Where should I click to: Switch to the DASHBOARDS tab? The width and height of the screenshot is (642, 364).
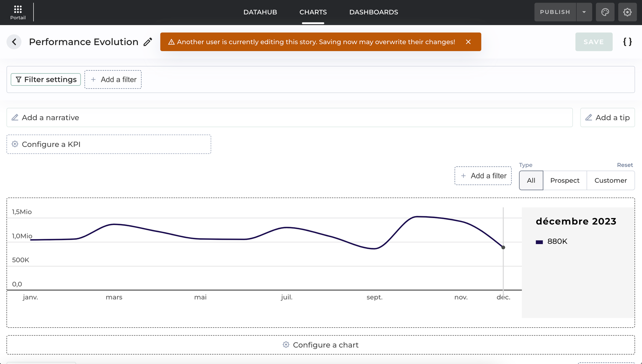tap(373, 12)
